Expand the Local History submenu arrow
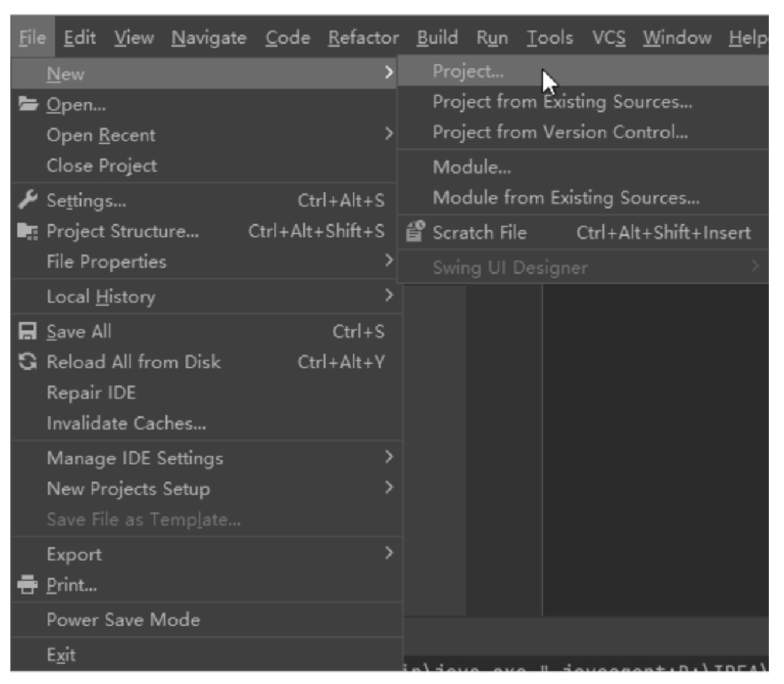 coord(389,296)
